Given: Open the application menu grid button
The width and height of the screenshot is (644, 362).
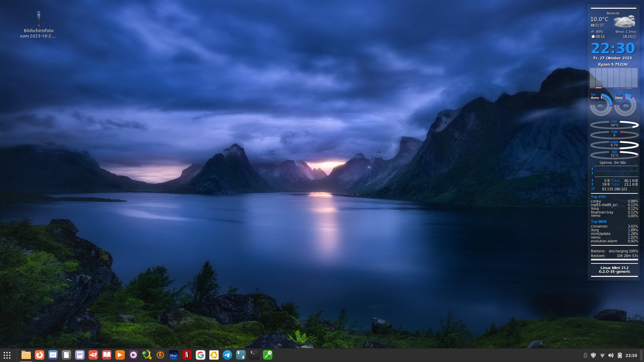Looking at the screenshot, I should point(7,355).
